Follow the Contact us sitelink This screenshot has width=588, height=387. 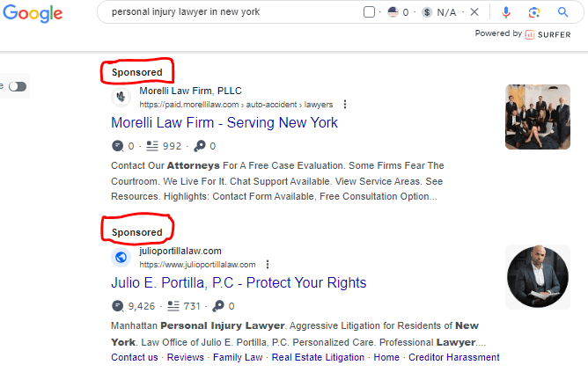point(135,357)
